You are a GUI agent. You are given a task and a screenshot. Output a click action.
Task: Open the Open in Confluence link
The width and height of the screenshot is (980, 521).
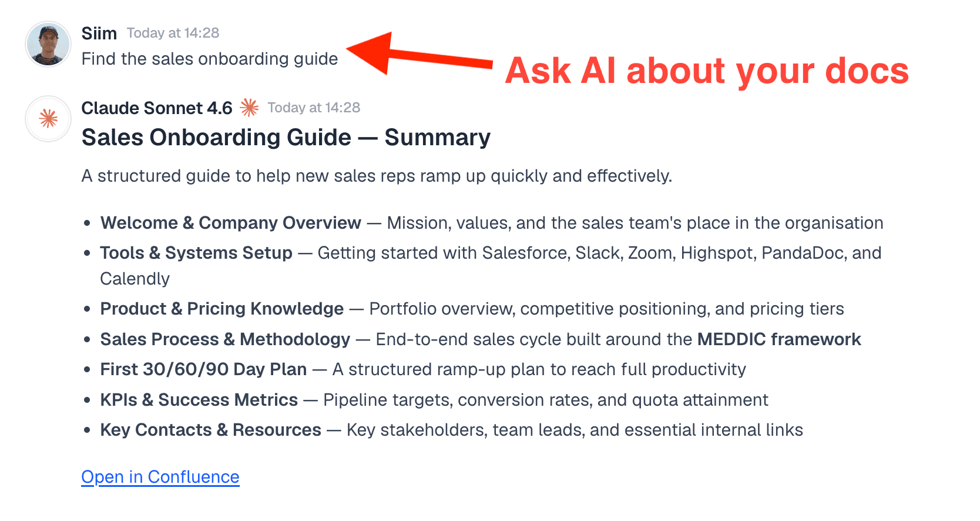(160, 477)
